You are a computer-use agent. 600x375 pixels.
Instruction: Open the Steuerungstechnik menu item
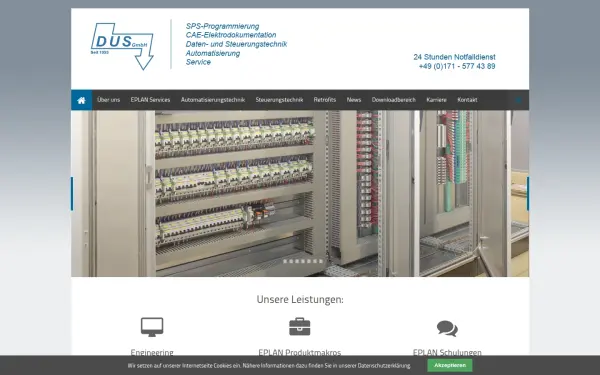pos(279,100)
